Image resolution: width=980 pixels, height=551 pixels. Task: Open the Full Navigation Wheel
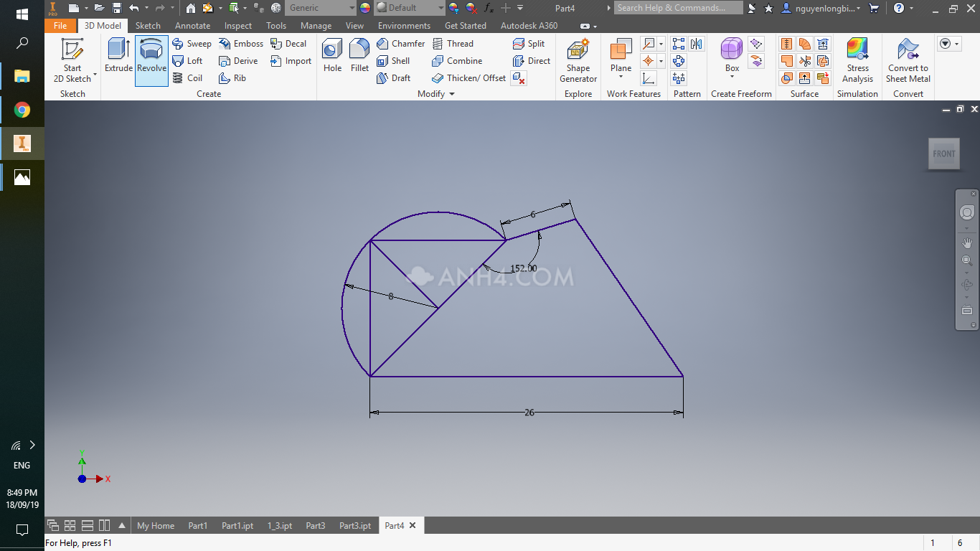click(x=967, y=212)
